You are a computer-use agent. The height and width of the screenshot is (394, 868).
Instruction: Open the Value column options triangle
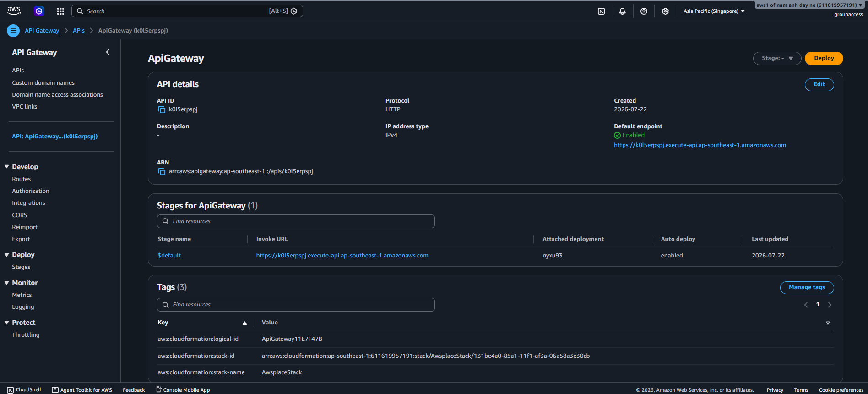[828, 323]
